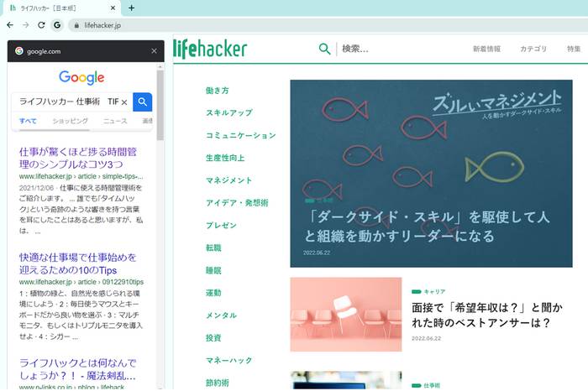Select the すべて search tab
The height and width of the screenshot is (391, 588).
point(28,121)
